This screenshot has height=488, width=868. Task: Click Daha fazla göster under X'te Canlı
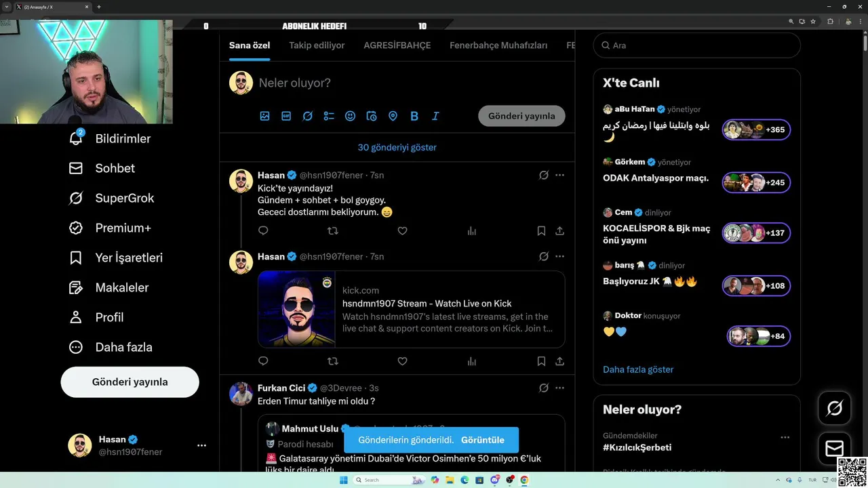click(x=638, y=369)
